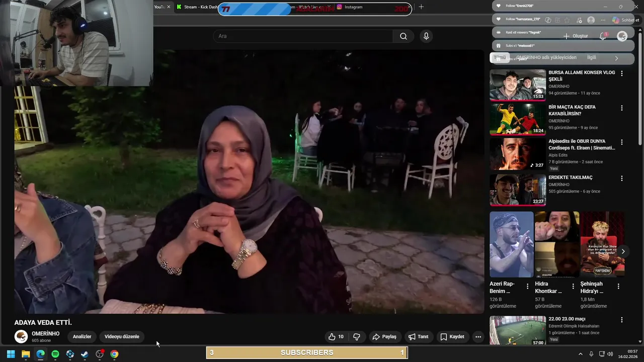Image resolution: width=644 pixels, height=362 pixels.
Task: Open the browser media control icon
Action: point(579,20)
